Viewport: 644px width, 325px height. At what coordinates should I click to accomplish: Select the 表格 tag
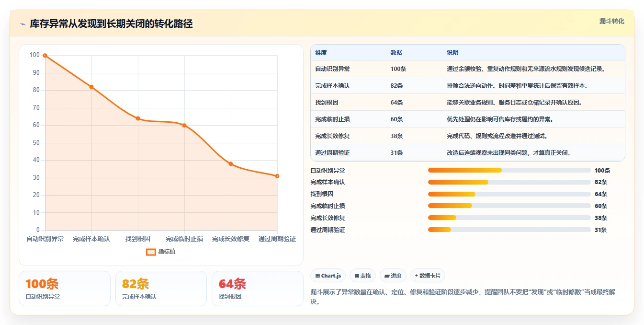click(x=363, y=276)
